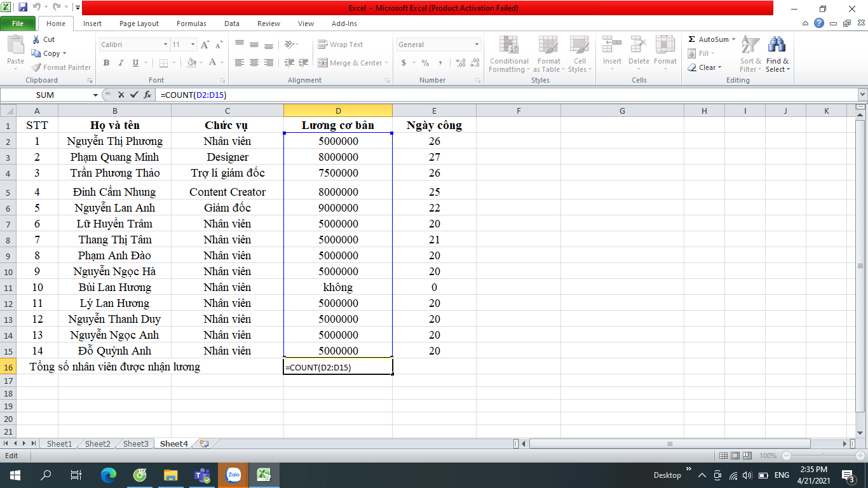
Task: Toggle Center horizontal alignment
Action: (x=254, y=63)
